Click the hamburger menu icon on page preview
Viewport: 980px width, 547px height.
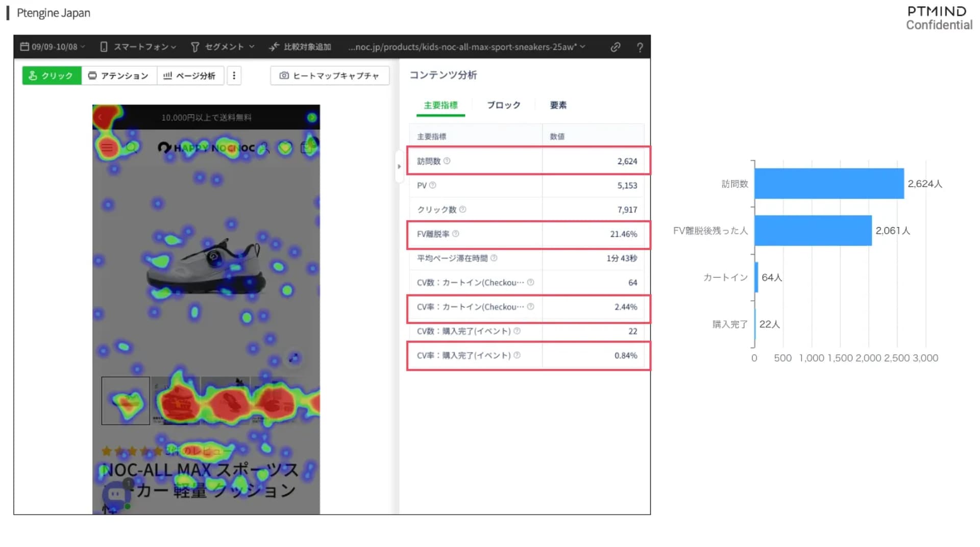point(107,148)
